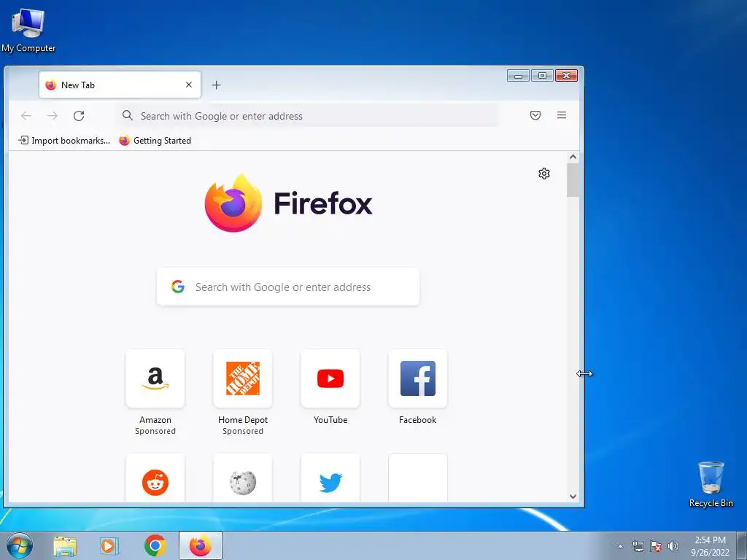This screenshot has height=560, width=747.
Task: Select the Recycle Bin desktop icon
Action: (711, 484)
